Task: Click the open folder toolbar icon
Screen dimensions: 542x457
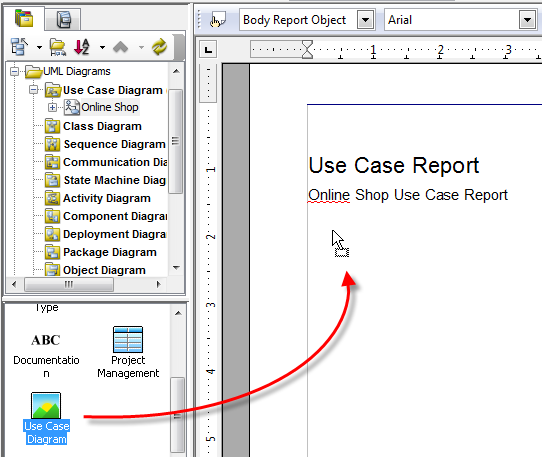Action: point(58,47)
